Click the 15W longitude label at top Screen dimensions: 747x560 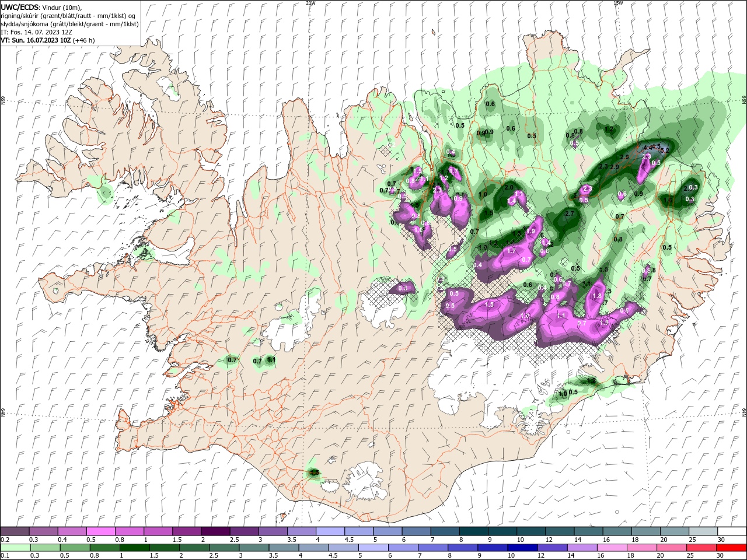pyautogui.click(x=618, y=2)
